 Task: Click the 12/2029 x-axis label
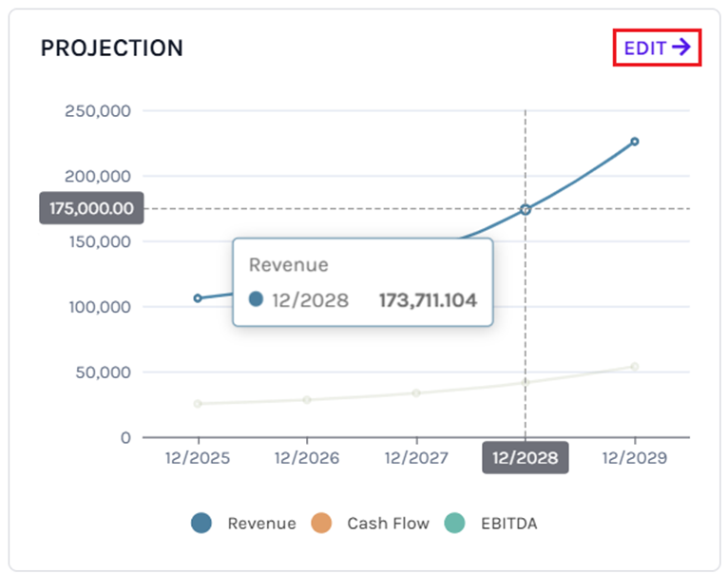point(635,457)
